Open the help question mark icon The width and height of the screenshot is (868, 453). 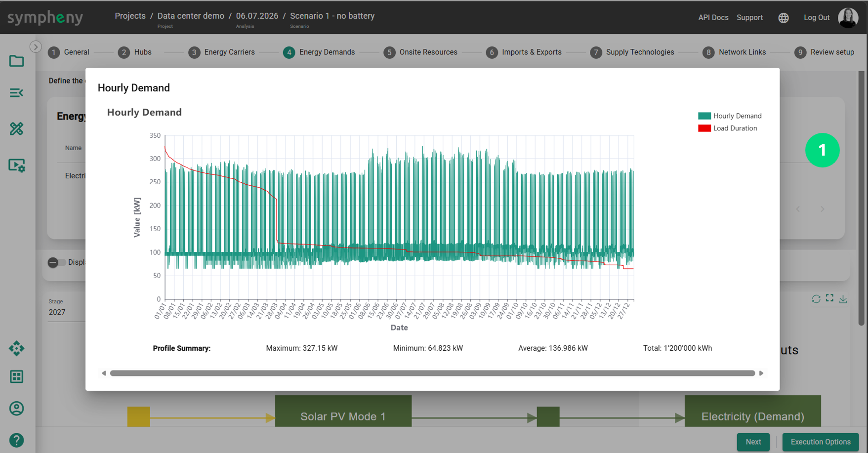click(16, 440)
